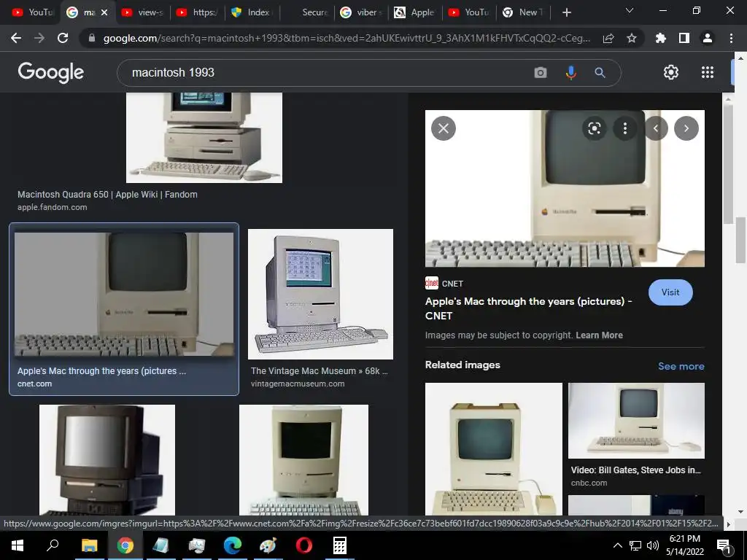
Task: Click the Visit button
Action: tap(670, 292)
